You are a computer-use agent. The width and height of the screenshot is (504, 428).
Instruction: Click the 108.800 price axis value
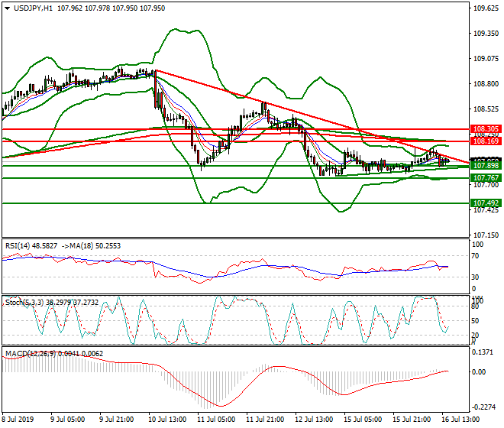pos(486,84)
